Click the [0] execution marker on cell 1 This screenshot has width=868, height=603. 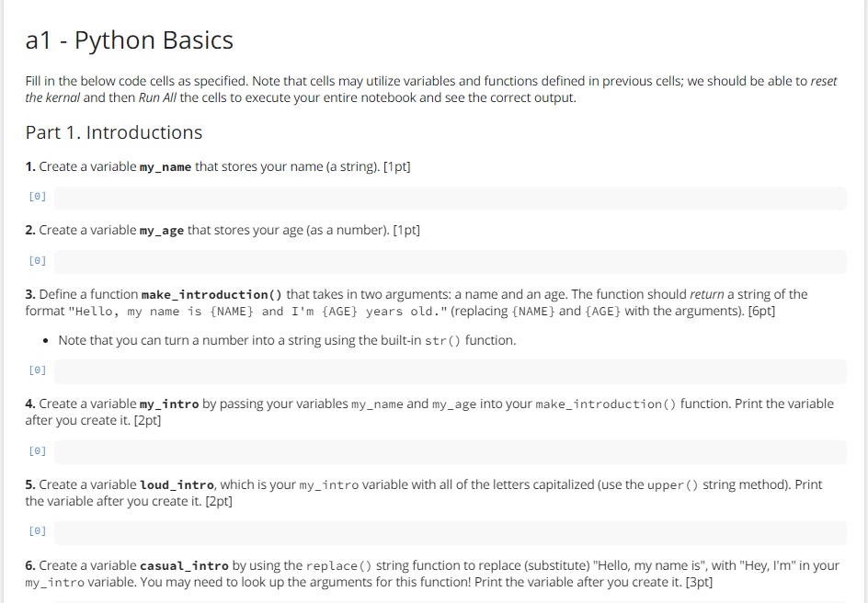(37, 196)
